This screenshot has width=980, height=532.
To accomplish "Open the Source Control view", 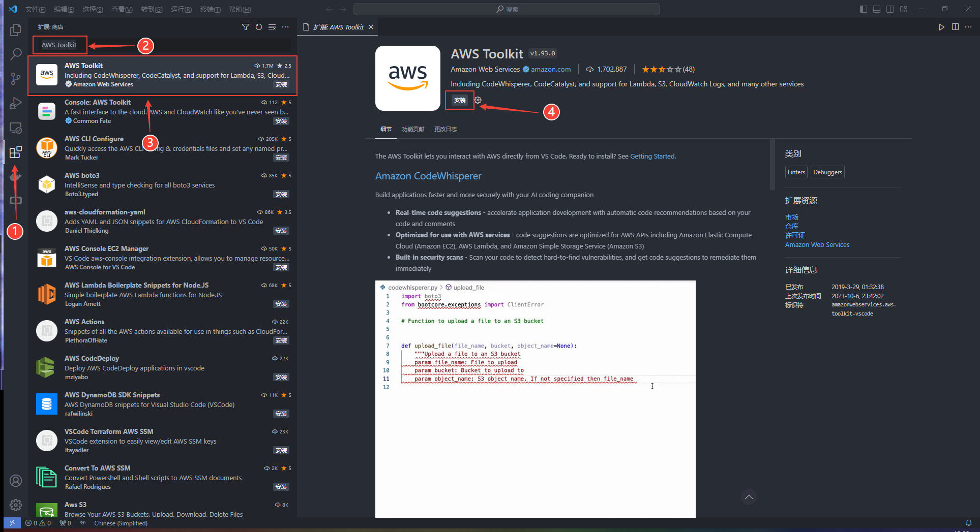I will [x=16, y=78].
